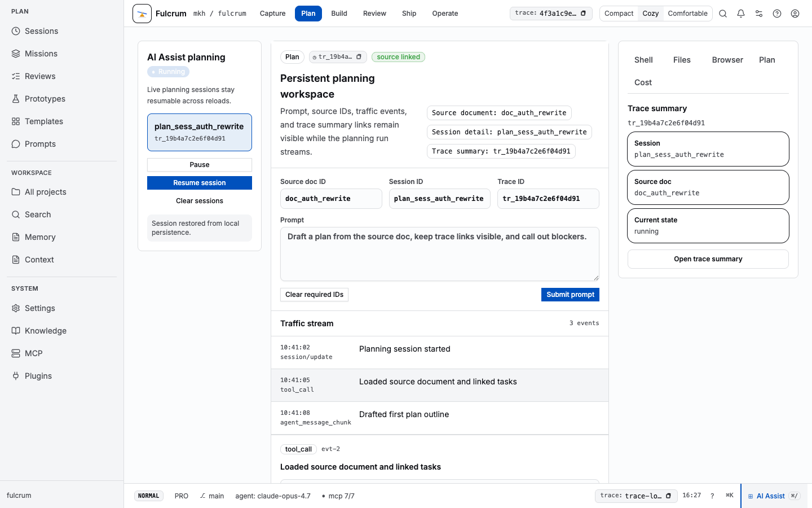Open the Current state running card
Viewport: 812px width, 508px height.
point(708,226)
